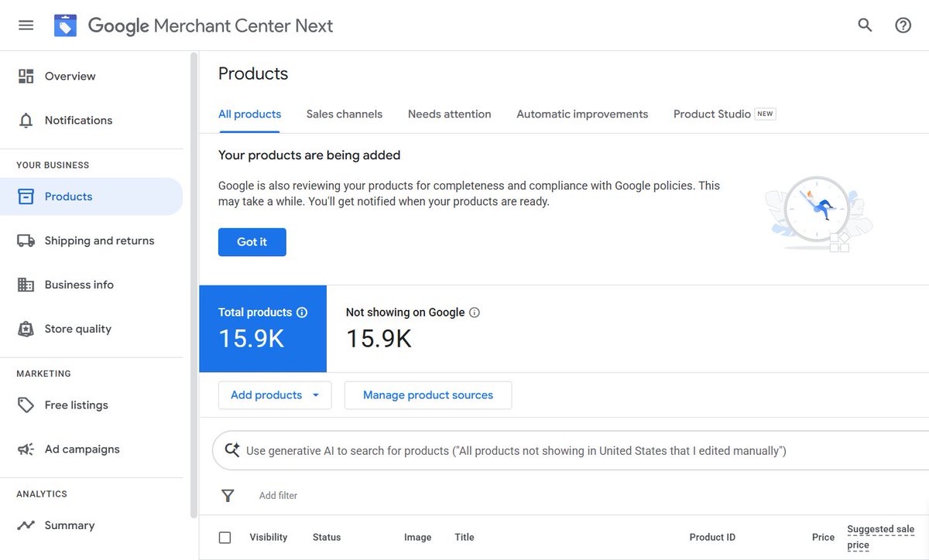Click the Ad campaigns megaphone icon
The width and height of the screenshot is (929, 560).
pos(26,449)
